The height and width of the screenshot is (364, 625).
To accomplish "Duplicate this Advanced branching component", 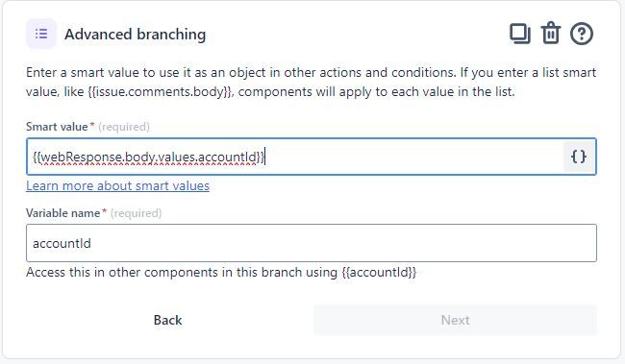I will [520, 34].
